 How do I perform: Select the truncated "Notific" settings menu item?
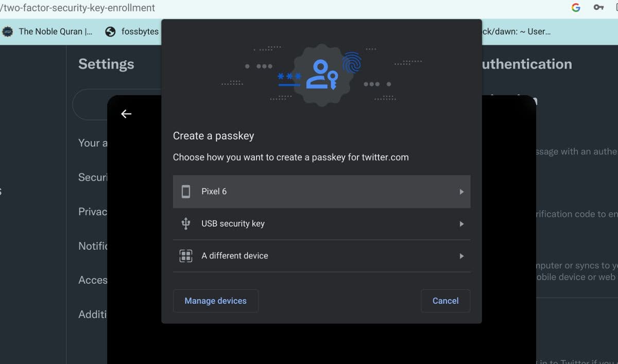coord(93,246)
